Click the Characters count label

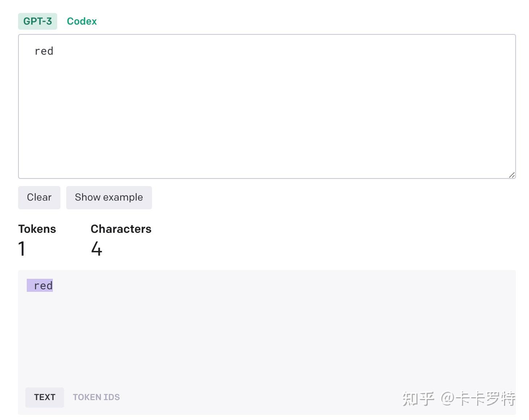[x=121, y=229]
